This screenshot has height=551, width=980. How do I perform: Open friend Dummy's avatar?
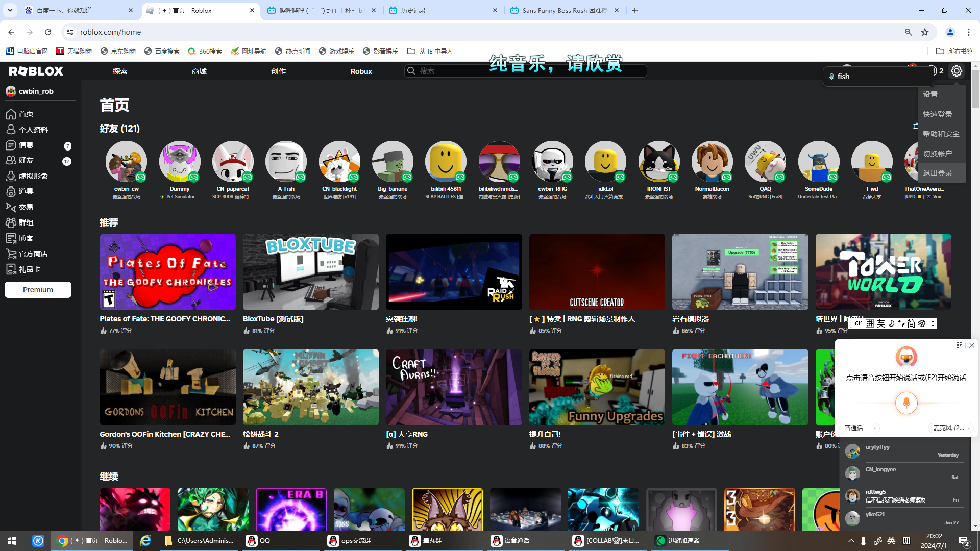180,162
